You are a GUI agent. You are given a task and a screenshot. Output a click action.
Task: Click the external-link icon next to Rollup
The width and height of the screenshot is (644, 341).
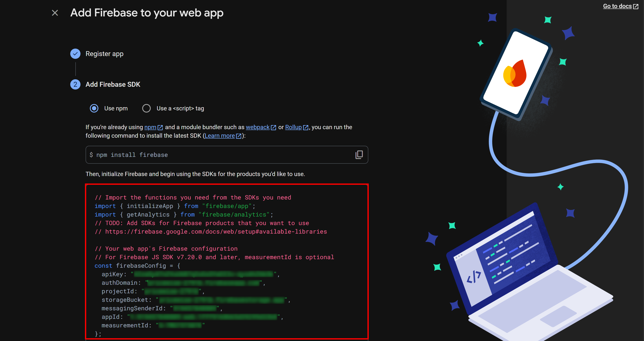[x=306, y=127]
